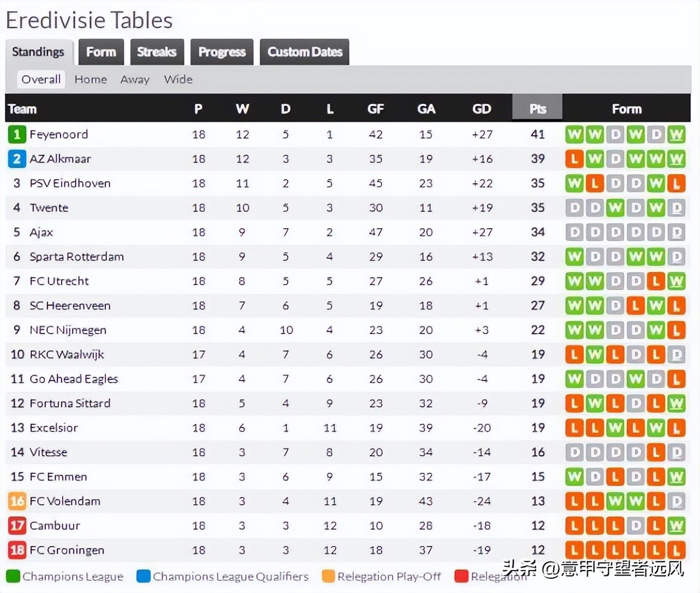Click Cambuur's red rank 17 badge
Image resolution: width=700 pixels, height=593 pixels.
tap(17, 526)
